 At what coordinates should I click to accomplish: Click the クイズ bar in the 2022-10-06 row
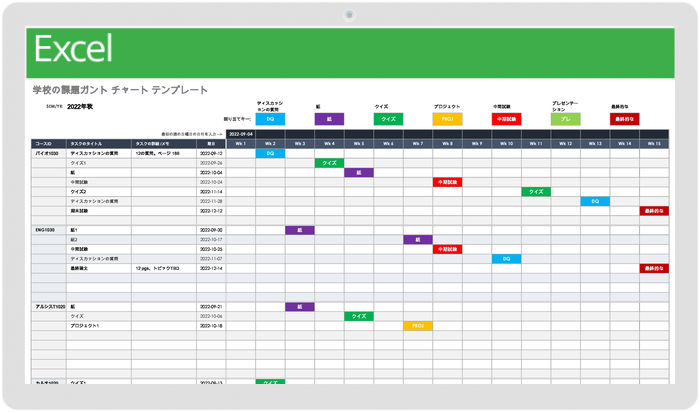[359, 316]
